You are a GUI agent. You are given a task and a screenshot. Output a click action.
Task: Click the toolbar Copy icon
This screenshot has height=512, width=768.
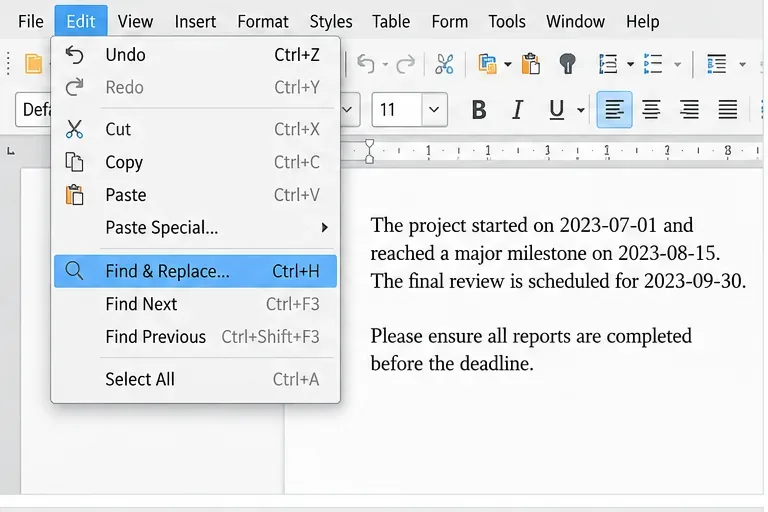pyautogui.click(x=487, y=64)
